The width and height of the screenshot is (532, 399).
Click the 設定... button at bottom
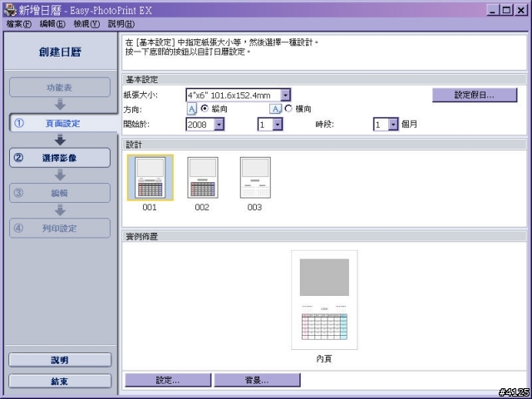(168, 381)
